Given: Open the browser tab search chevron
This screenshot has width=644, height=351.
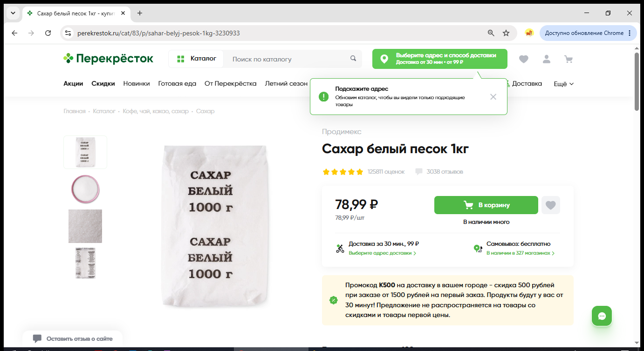Looking at the screenshot, I should click(x=13, y=13).
